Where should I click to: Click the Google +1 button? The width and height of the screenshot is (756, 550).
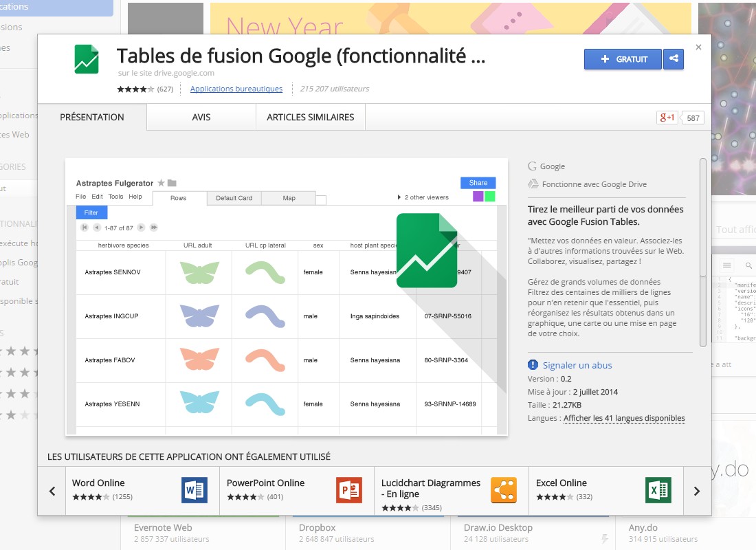pyautogui.click(x=667, y=118)
